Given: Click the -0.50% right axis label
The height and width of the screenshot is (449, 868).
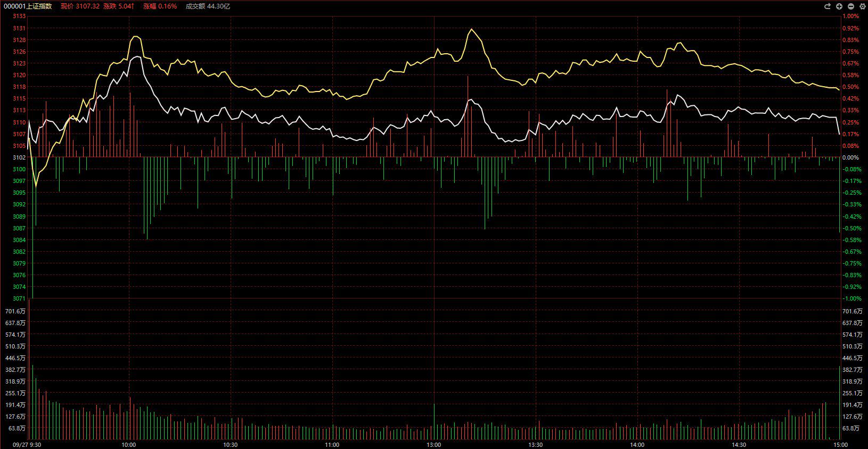Looking at the screenshot, I should [x=852, y=228].
